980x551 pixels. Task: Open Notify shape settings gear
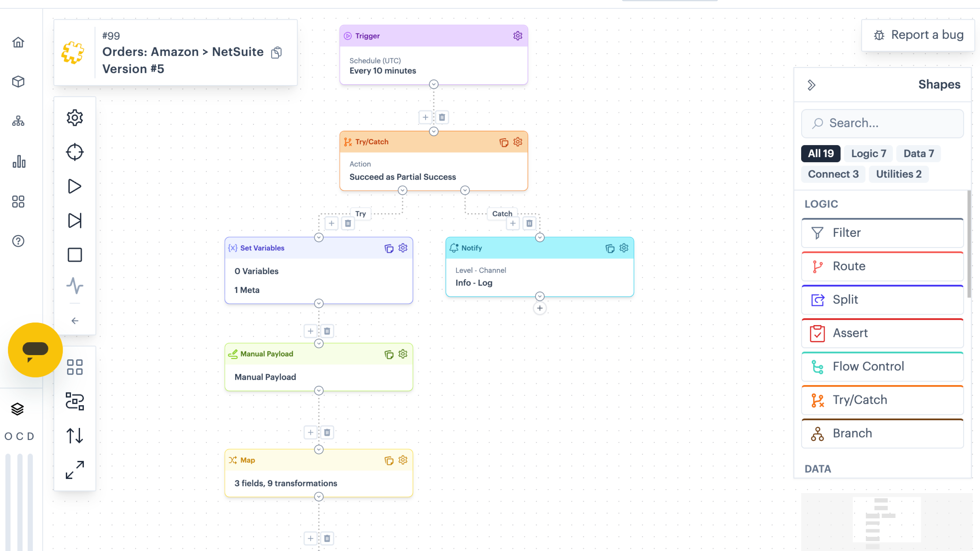click(624, 248)
